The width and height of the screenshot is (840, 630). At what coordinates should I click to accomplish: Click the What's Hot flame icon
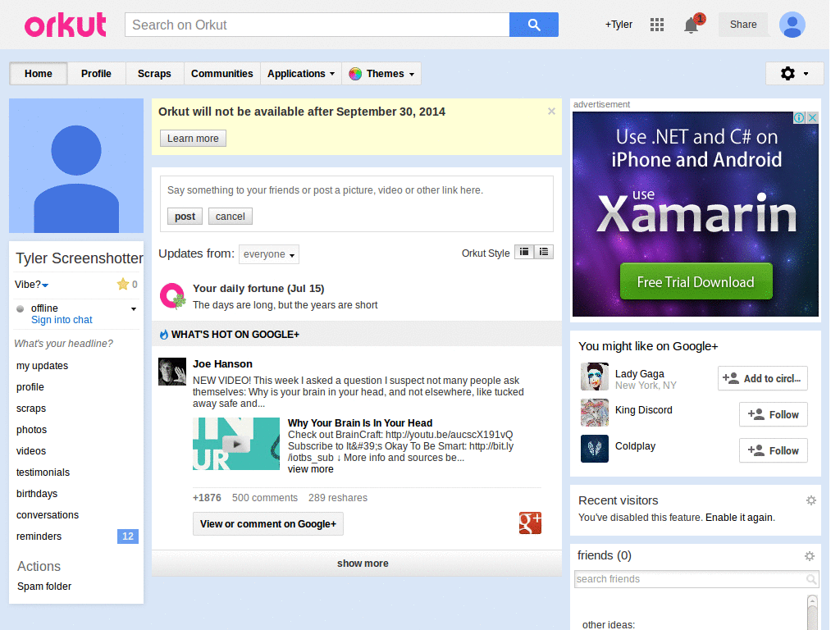click(164, 335)
